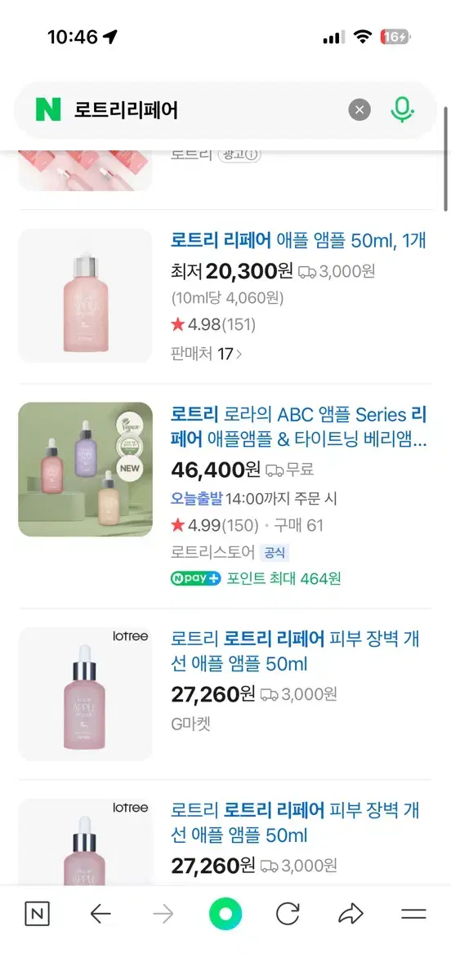
Task: Reload the page with refresh icon
Action: click(288, 914)
